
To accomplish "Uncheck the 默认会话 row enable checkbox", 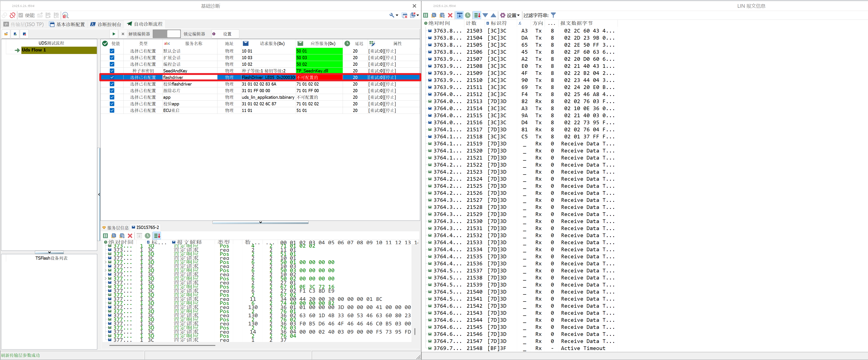I will click(112, 51).
